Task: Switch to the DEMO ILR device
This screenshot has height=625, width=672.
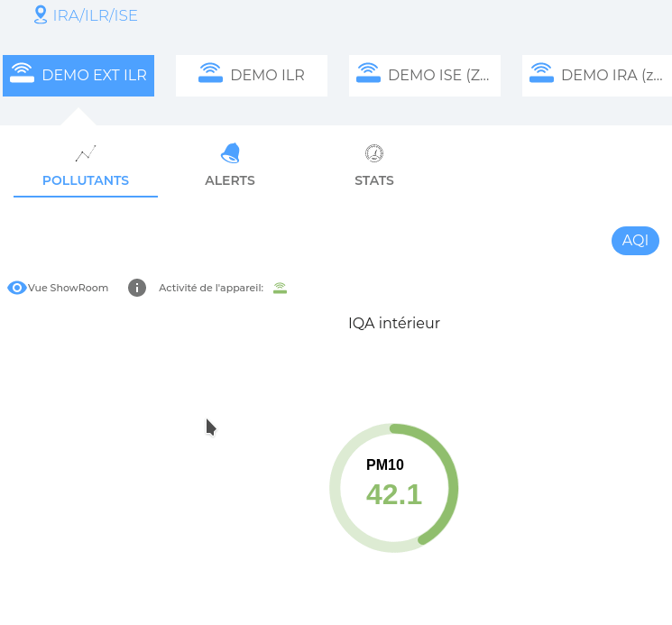Action: [x=252, y=76]
